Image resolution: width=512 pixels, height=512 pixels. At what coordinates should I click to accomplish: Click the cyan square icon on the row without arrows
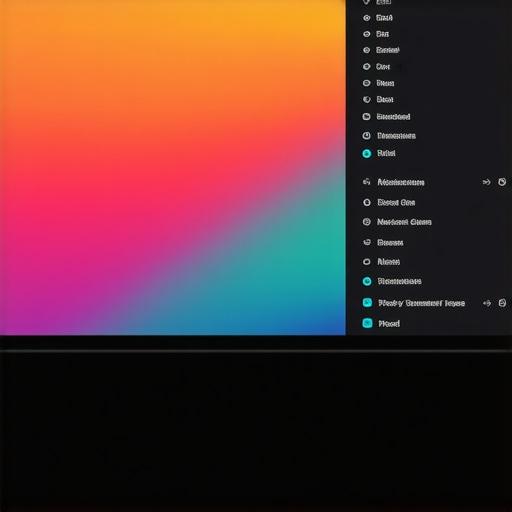click(x=367, y=323)
